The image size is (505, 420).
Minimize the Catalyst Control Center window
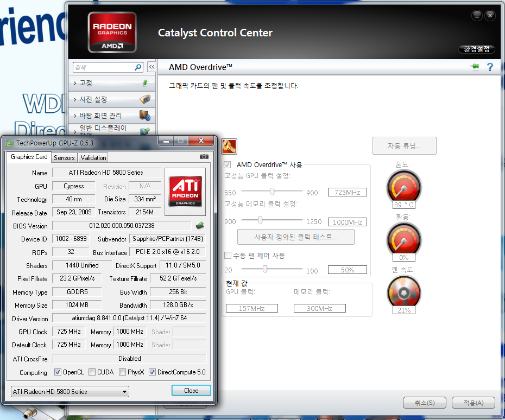(477, 15)
